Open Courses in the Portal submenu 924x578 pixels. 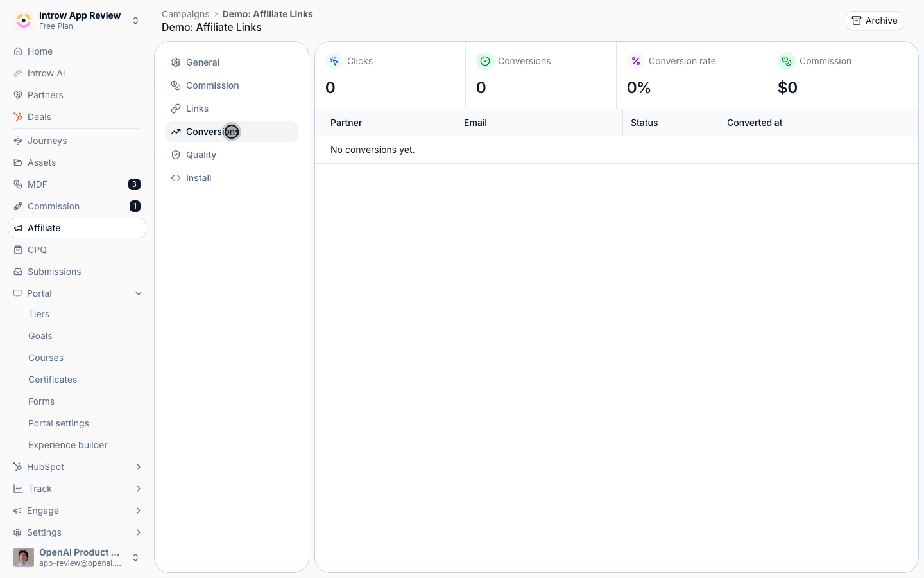click(46, 358)
